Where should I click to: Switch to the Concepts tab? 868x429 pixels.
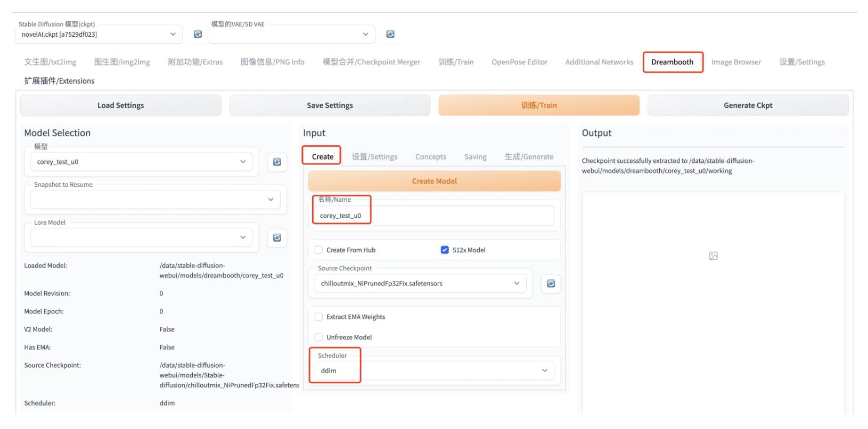coord(430,156)
